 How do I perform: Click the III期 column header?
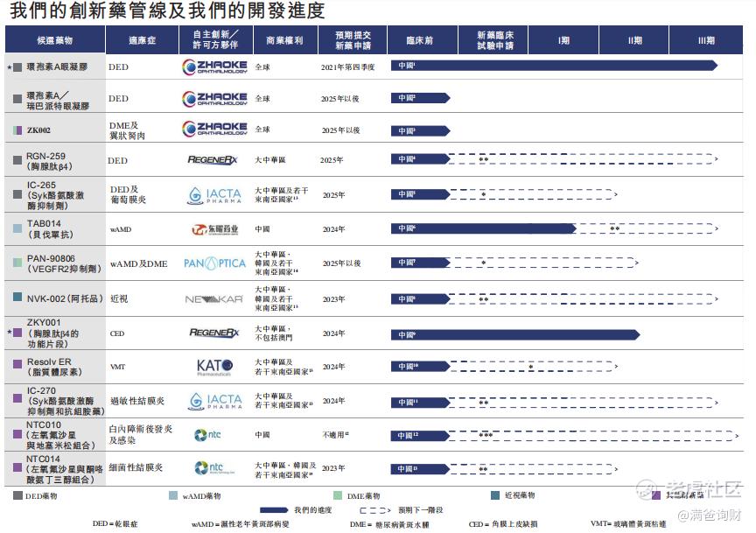[706, 40]
